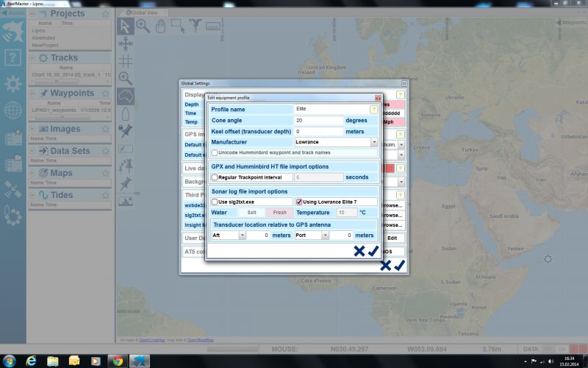588x368 pixels.
Task: Enable Regular Trackpoint interval checkbox
Action: [x=215, y=177]
